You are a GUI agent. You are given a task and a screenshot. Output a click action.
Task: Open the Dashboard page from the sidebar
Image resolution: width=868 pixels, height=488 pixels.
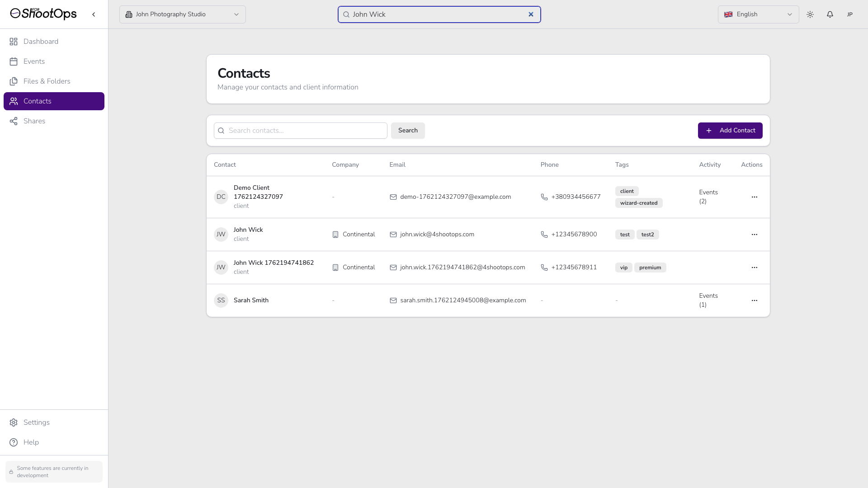point(41,42)
